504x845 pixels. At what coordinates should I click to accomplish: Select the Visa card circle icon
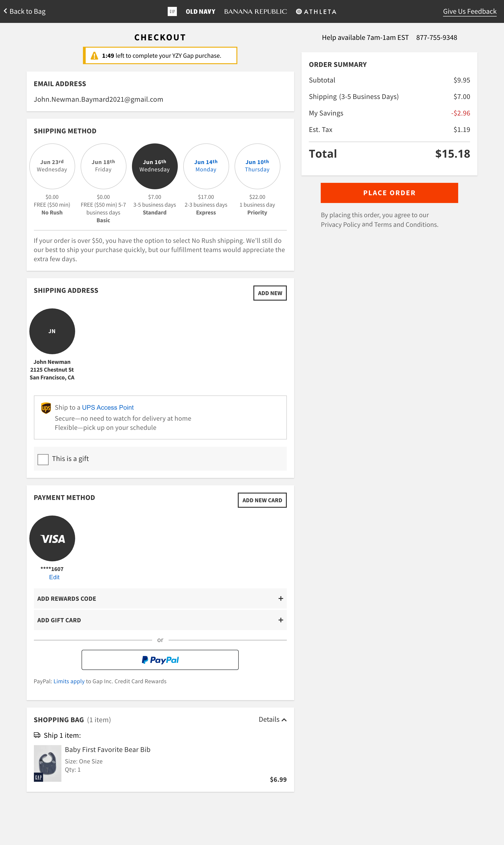click(x=52, y=538)
